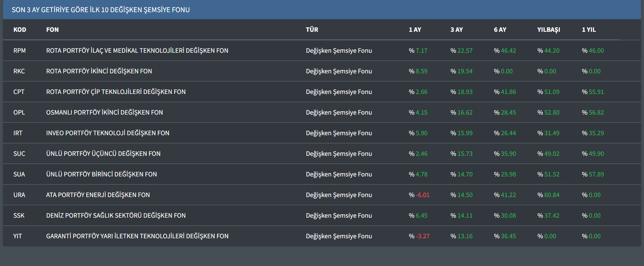
Task: Select the CPT fund code
Action: pos(19,92)
